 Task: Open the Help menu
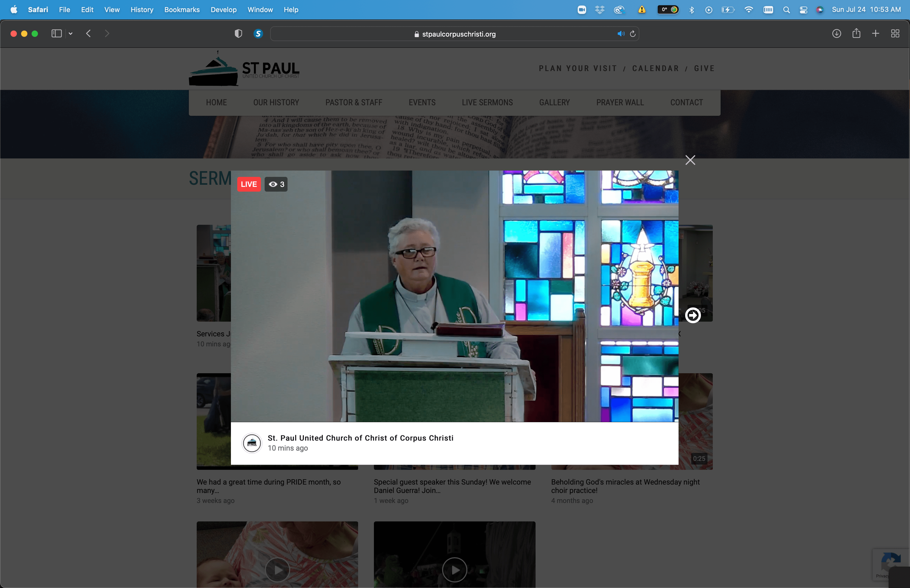point(291,9)
